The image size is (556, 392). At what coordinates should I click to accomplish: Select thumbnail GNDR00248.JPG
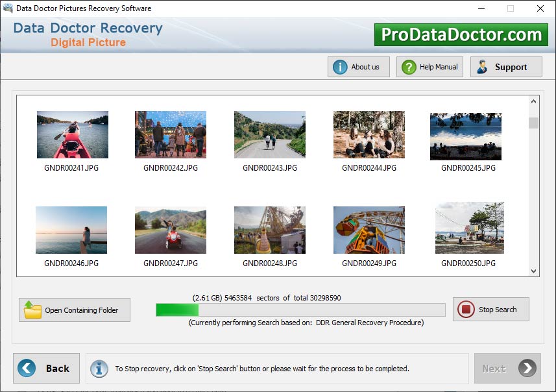click(270, 229)
